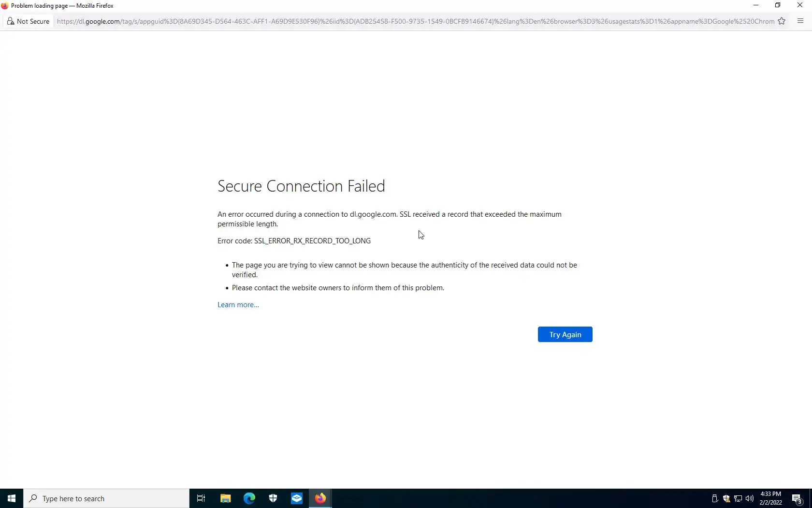Open the Learn more link

point(238,305)
